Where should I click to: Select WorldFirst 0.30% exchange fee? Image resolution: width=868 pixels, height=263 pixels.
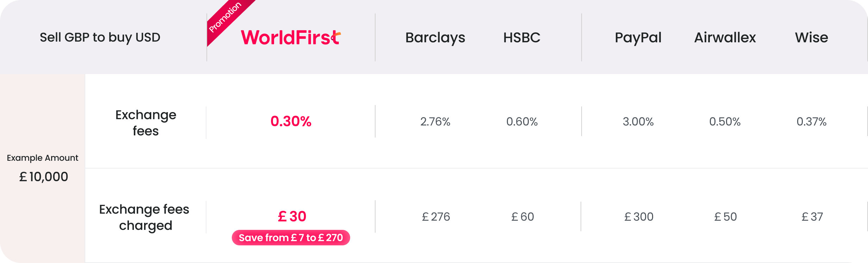[291, 121]
